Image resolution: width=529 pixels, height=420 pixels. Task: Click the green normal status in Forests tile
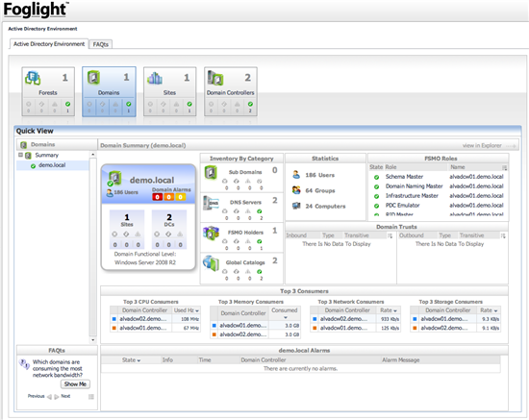pyautogui.click(x=68, y=104)
